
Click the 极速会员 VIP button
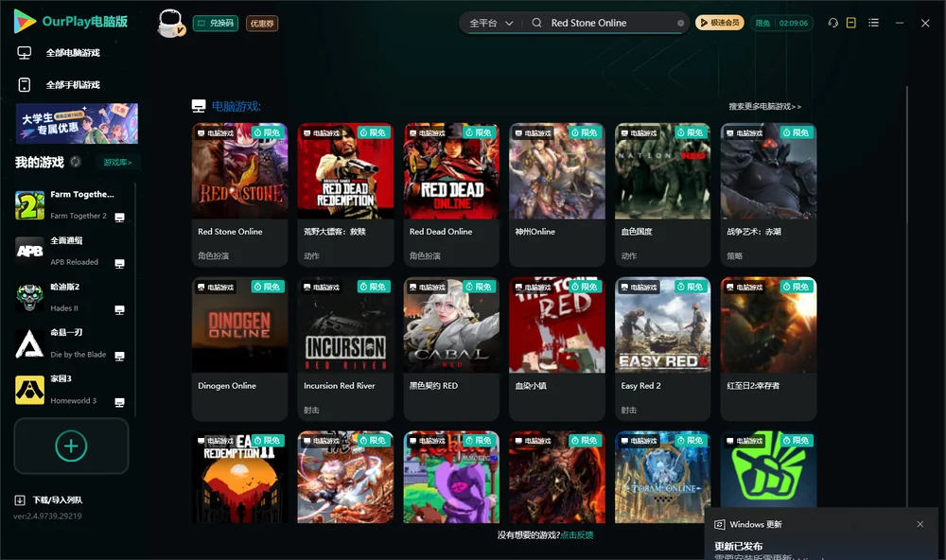pos(720,23)
